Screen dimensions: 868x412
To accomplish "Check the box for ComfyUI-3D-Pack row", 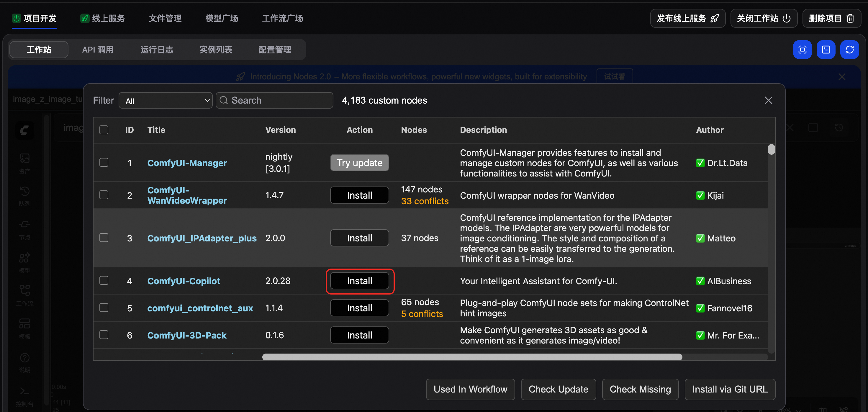I will pyautogui.click(x=104, y=335).
